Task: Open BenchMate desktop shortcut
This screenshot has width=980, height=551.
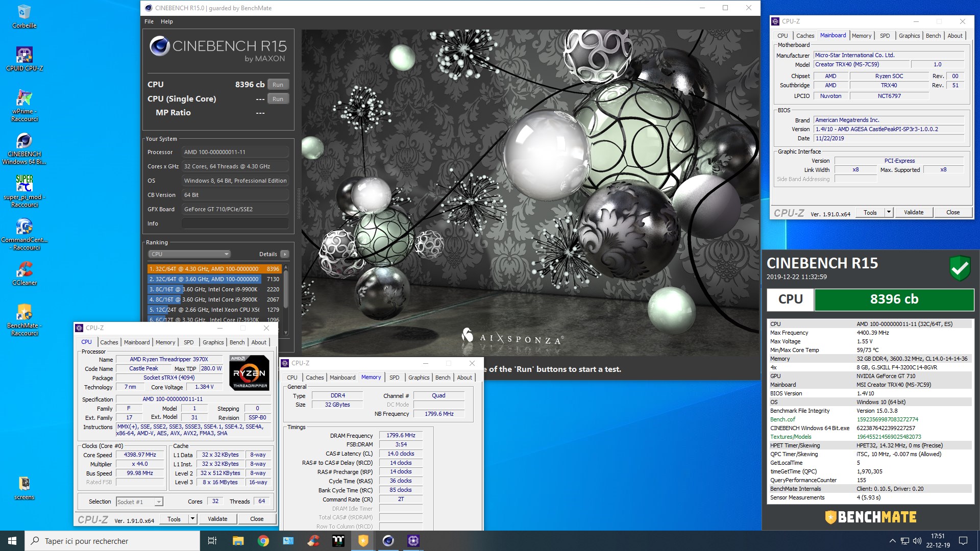Action: 24,320
